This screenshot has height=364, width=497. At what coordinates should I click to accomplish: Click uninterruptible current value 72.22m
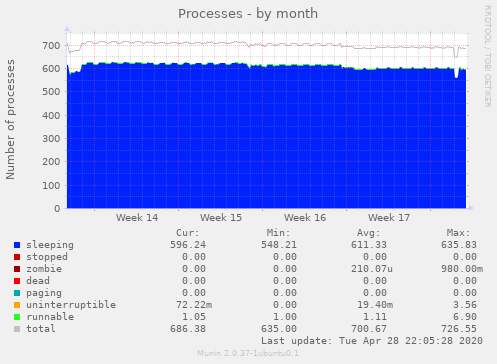(194, 305)
